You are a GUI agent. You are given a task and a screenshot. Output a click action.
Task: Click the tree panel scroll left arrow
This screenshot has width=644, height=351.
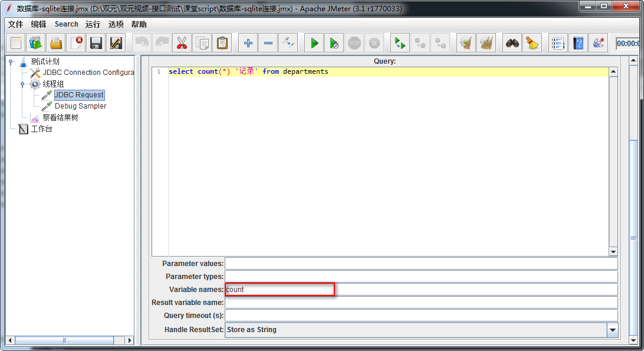click(10, 340)
